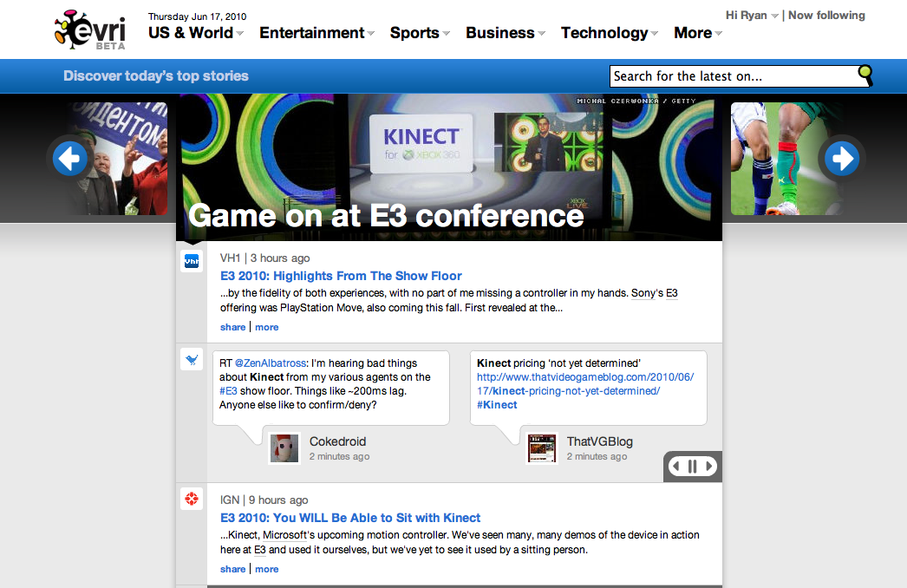Click the search magnifier icon
The image size is (907, 588).
click(x=865, y=75)
